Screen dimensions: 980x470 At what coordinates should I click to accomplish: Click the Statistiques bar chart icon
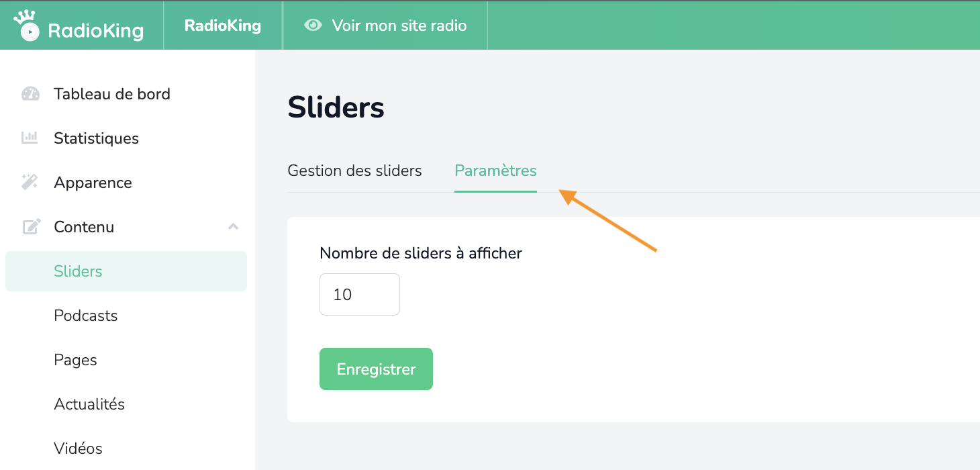point(30,138)
